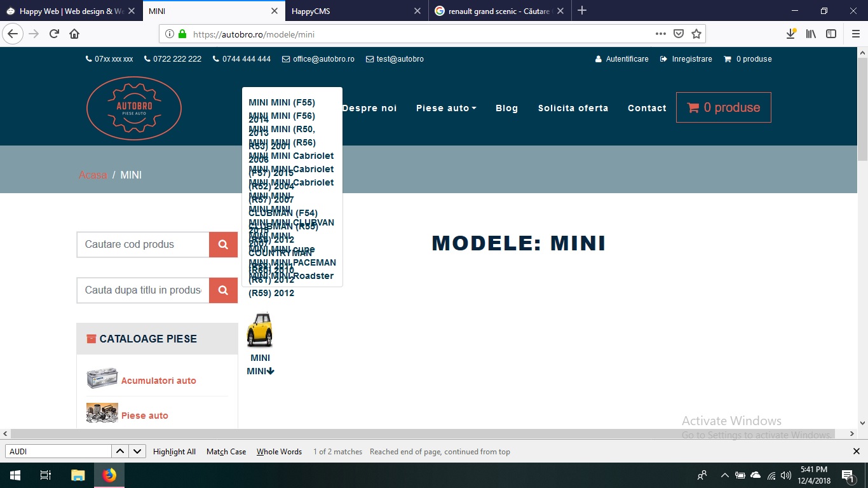Click Acasa breadcrumb link
Screen dimensions: 868x488
pos(93,175)
